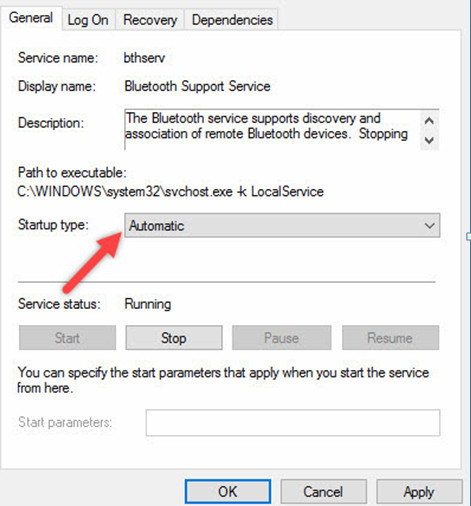This screenshot has width=471, height=506.
Task: Click the Resume service button
Action: [x=390, y=338]
